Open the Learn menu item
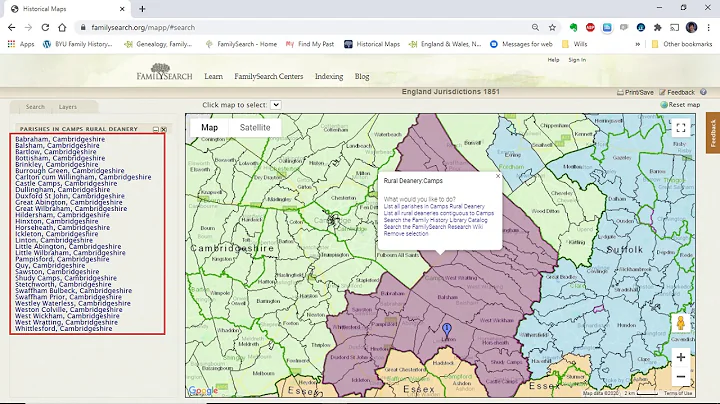Viewport: 720px width, 404px height. pos(214,76)
